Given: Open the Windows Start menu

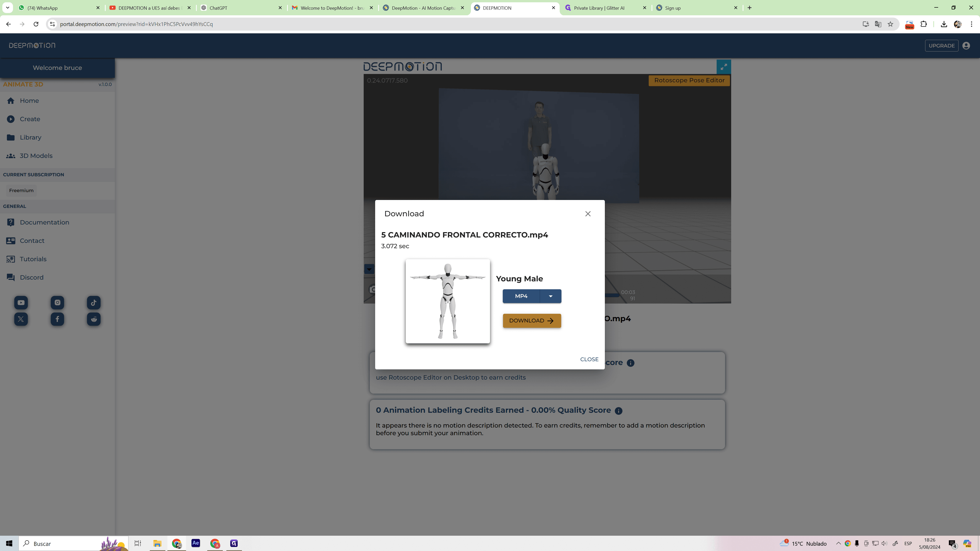Looking at the screenshot, I should (9, 543).
